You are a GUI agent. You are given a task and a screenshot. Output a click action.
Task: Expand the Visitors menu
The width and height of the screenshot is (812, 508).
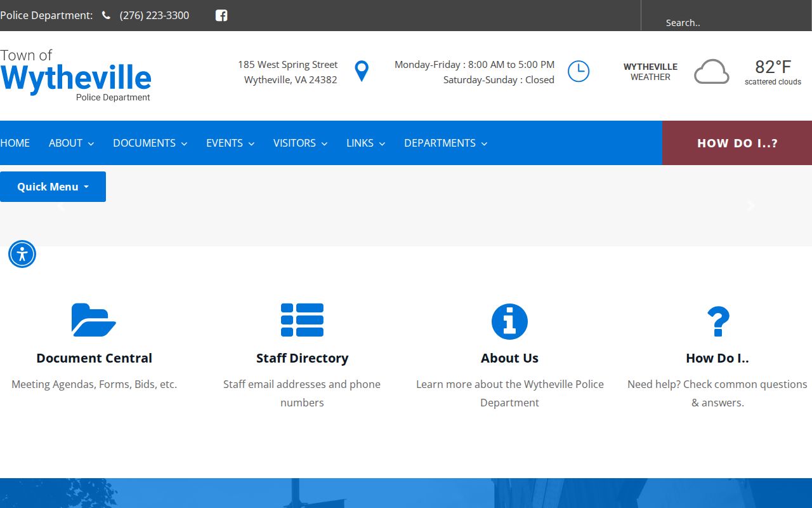point(300,143)
